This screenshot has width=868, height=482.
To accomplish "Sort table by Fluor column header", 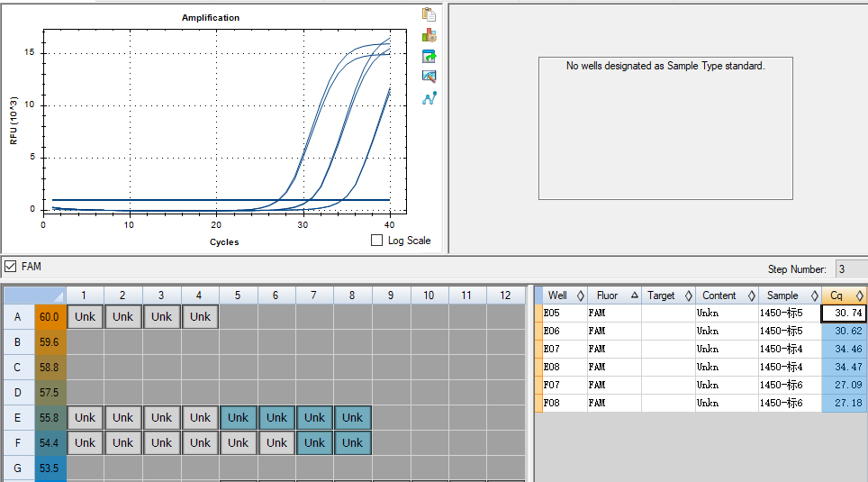I will pyautogui.click(x=614, y=296).
